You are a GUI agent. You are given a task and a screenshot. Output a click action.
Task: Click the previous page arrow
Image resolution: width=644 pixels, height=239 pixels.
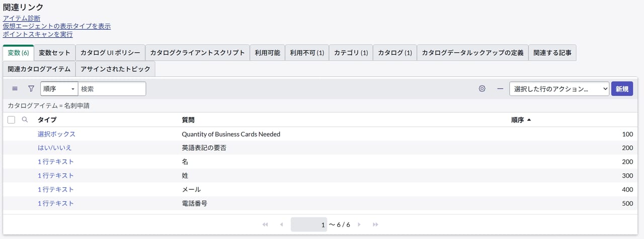pyautogui.click(x=282, y=225)
